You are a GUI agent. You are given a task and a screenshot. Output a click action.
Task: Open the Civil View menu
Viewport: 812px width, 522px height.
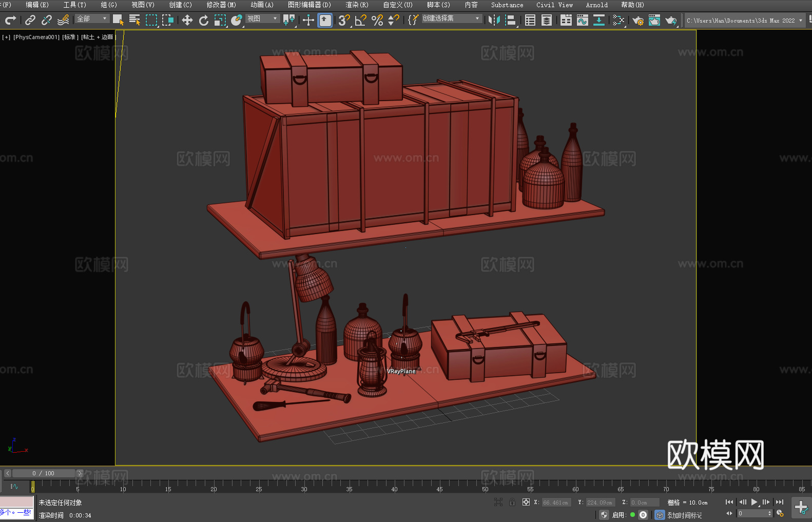click(554, 5)
